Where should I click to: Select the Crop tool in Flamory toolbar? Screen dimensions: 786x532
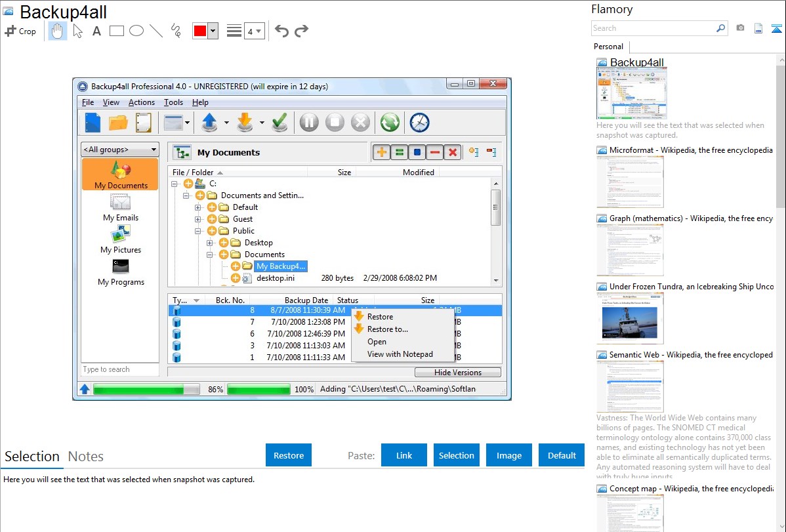point(20,31)
